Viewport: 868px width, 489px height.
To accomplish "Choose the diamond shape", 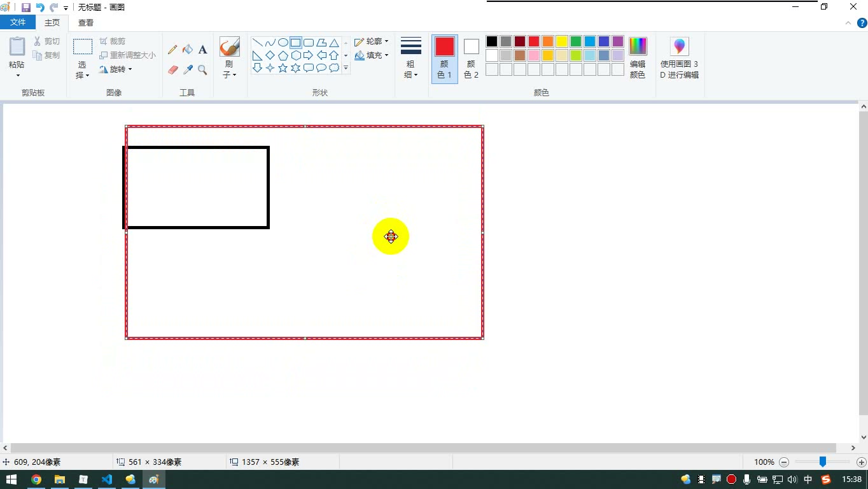I will tap(270, 55).
